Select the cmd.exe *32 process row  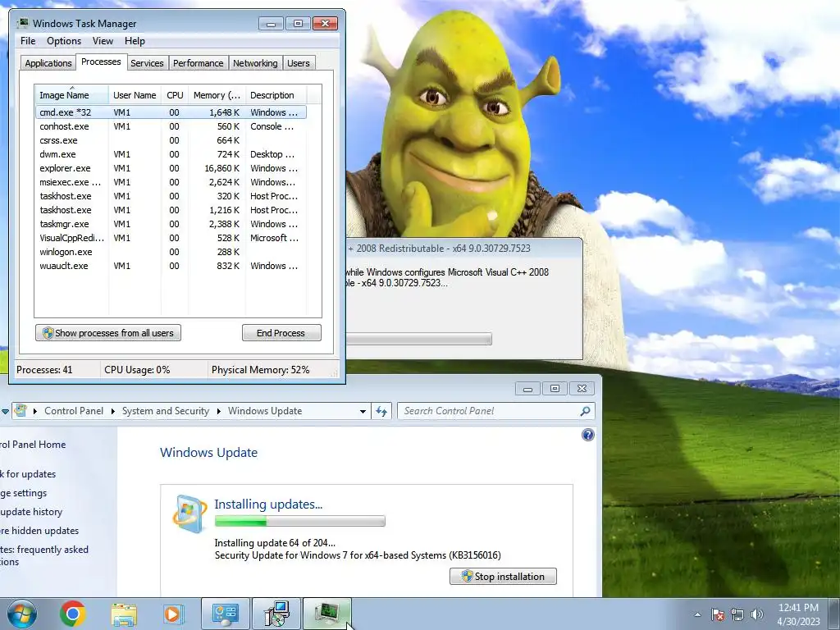pos(171,112)
